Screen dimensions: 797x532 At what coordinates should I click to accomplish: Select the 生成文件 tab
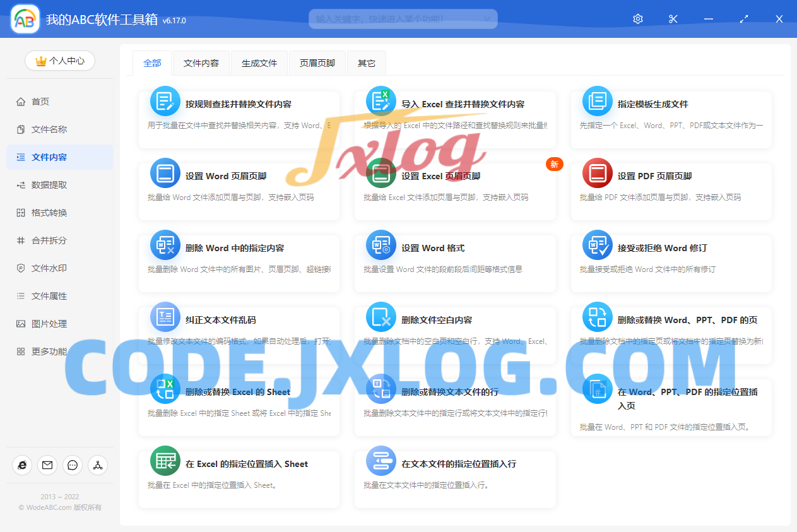(x=259, y=63)
